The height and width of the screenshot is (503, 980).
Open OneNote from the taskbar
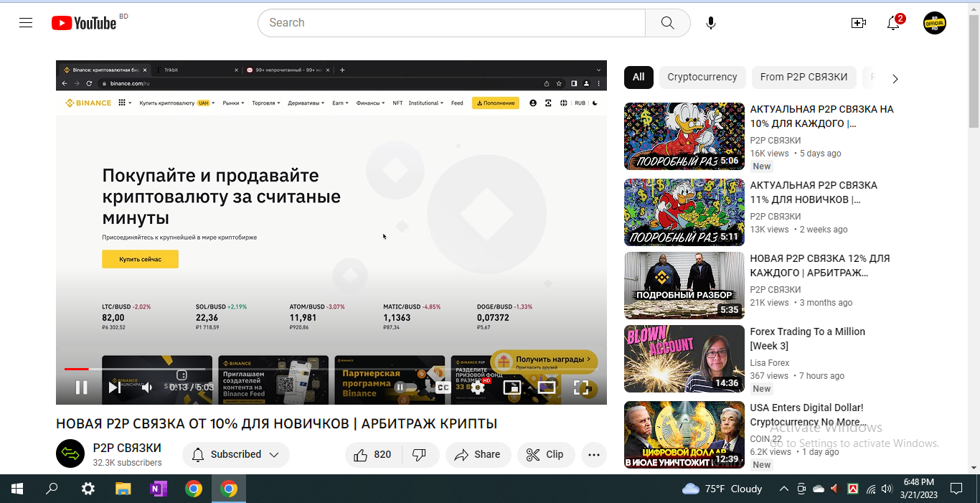coord(159,489)
